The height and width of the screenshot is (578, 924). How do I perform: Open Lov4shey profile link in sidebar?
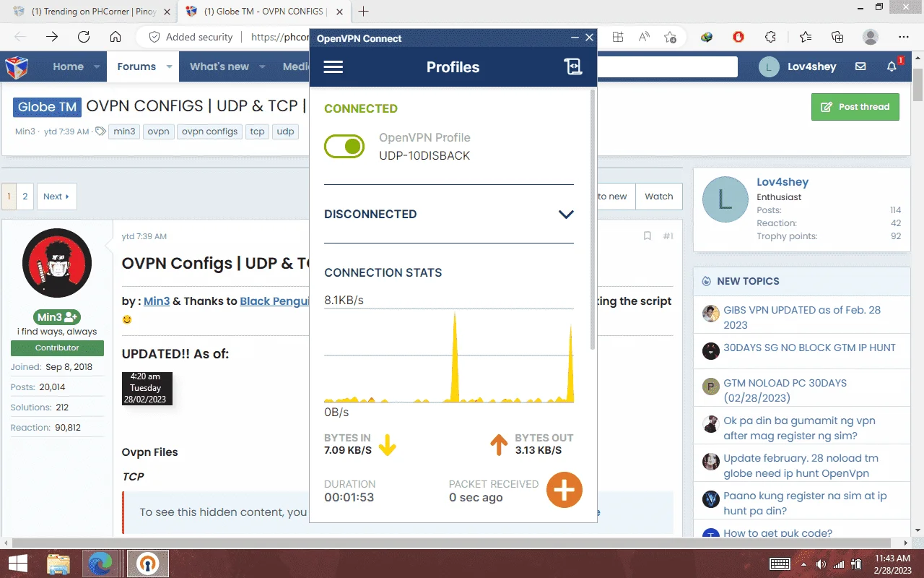click(783, 182)
